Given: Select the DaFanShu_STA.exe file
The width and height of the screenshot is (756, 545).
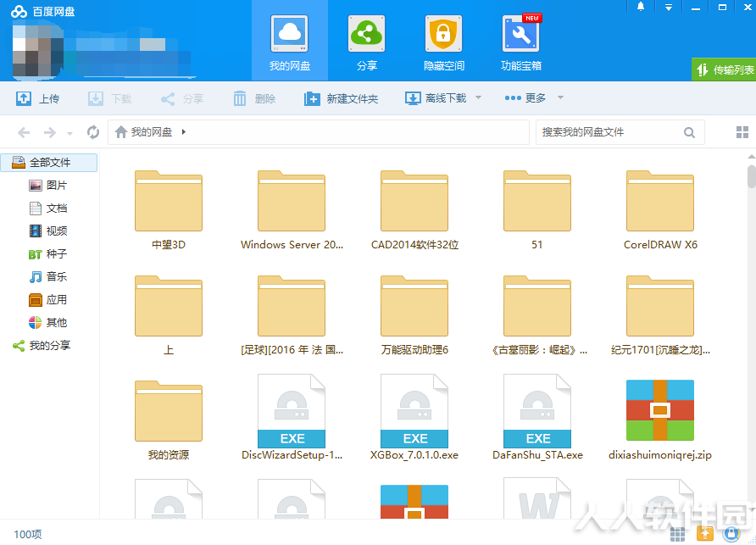Looking at the screenshot, I should 537,418.
